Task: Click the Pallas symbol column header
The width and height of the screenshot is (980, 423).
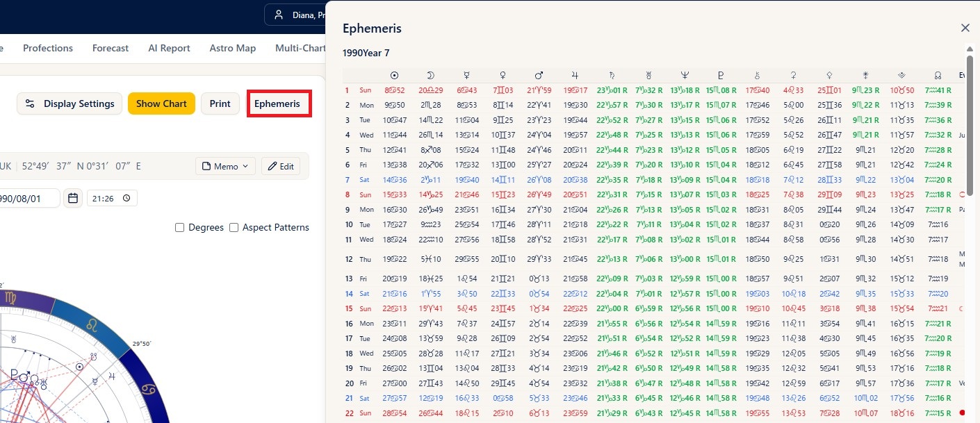Action: [x=829, y=75]
